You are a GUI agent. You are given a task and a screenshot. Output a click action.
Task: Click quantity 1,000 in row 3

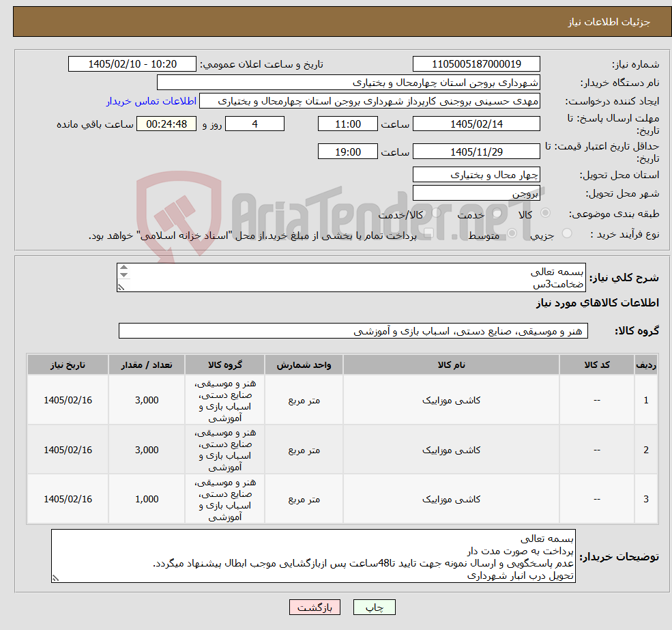[147, 499]
